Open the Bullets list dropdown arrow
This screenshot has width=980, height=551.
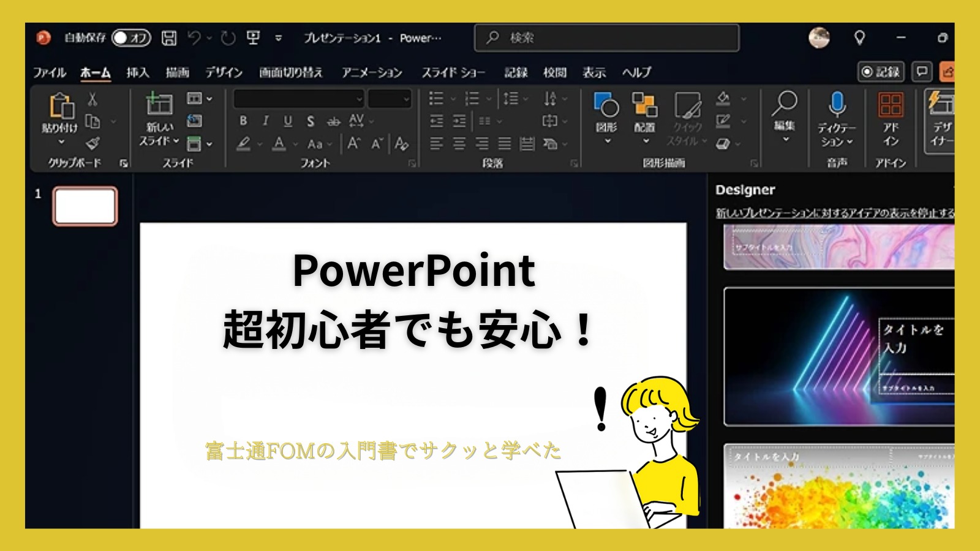453,99
